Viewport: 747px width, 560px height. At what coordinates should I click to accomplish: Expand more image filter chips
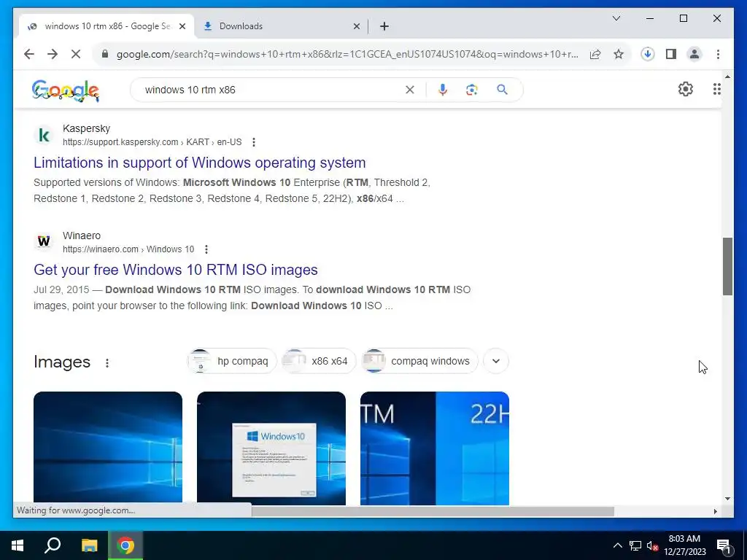[496, 361]
